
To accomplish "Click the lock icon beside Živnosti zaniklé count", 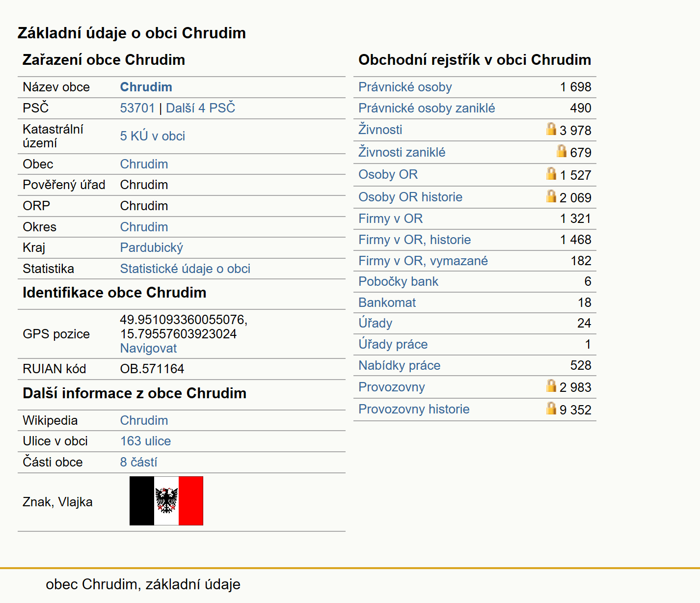I will tap(562, 151).
